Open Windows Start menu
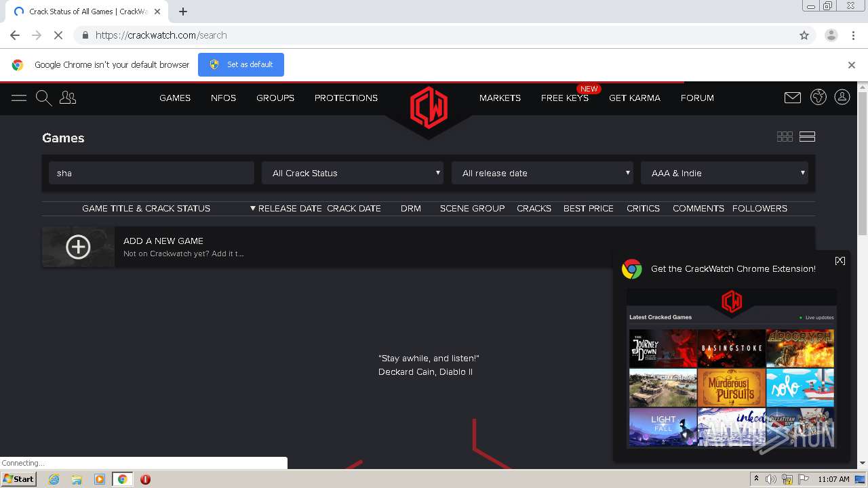 (19, 479)
